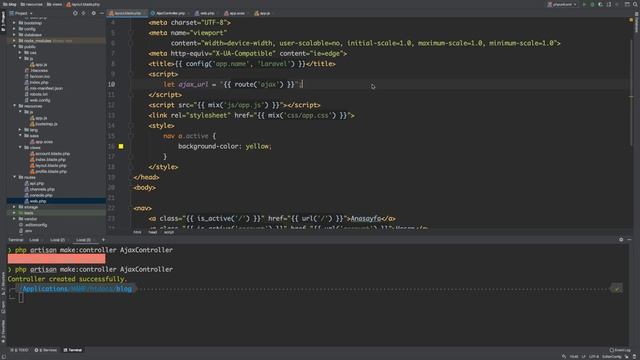Click the Terminal tool window button at bottom

(73, 350)
